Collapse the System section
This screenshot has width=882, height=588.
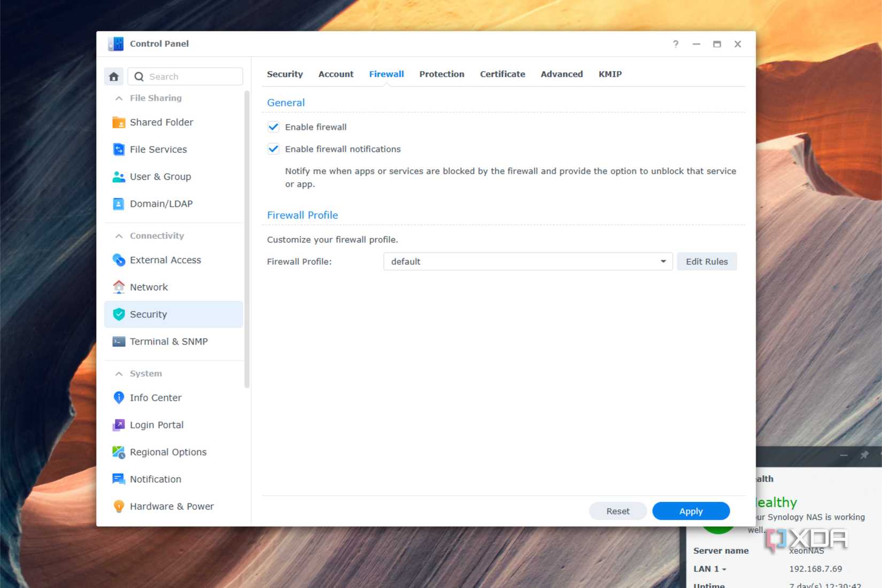click(119, 374)
